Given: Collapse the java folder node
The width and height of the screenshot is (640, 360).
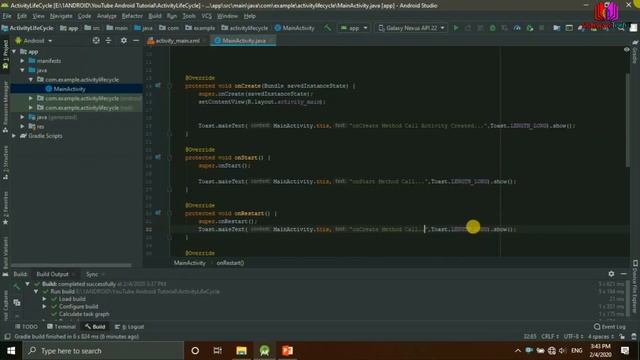Looking at the screenshot, I should (x=22, y=70).
